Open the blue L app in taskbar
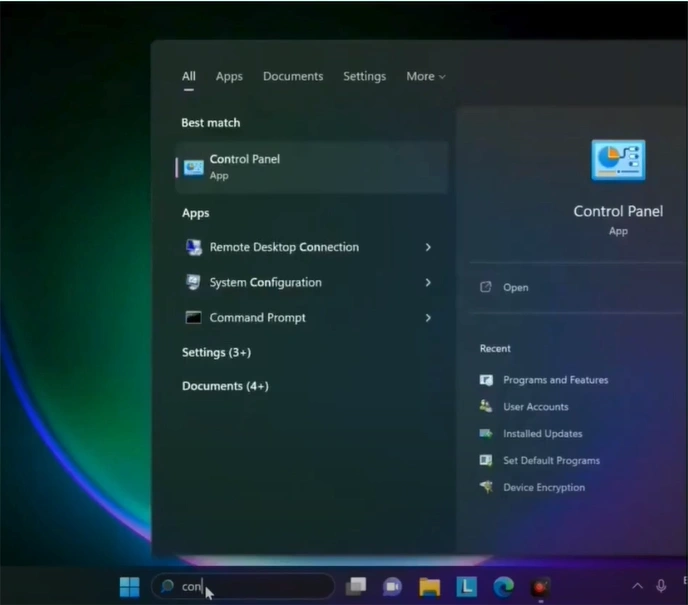 [466, 587]
